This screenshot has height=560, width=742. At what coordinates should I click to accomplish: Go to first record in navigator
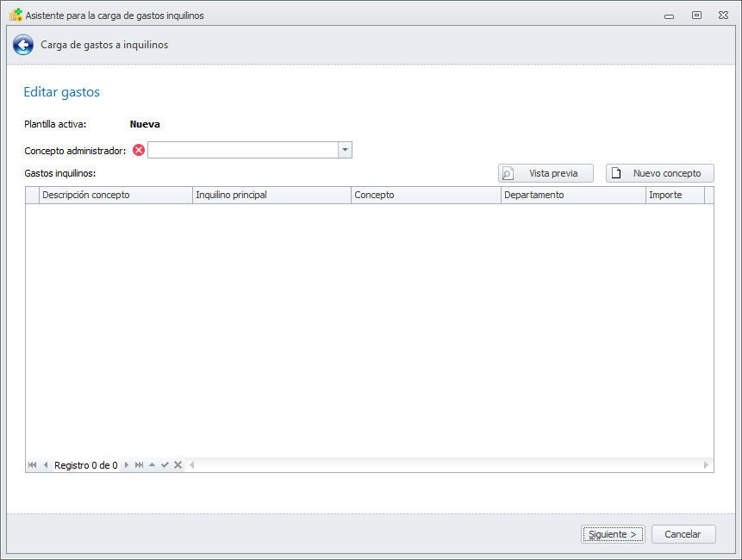[32, 465]
